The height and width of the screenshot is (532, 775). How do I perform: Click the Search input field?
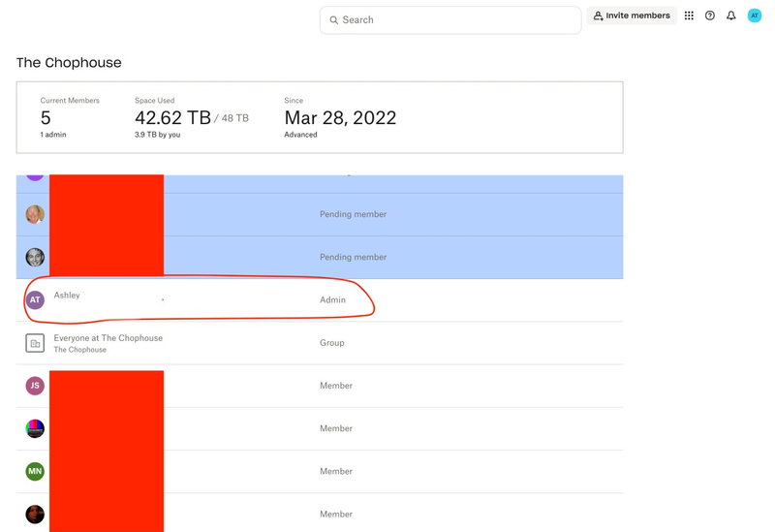pos(455,19)
